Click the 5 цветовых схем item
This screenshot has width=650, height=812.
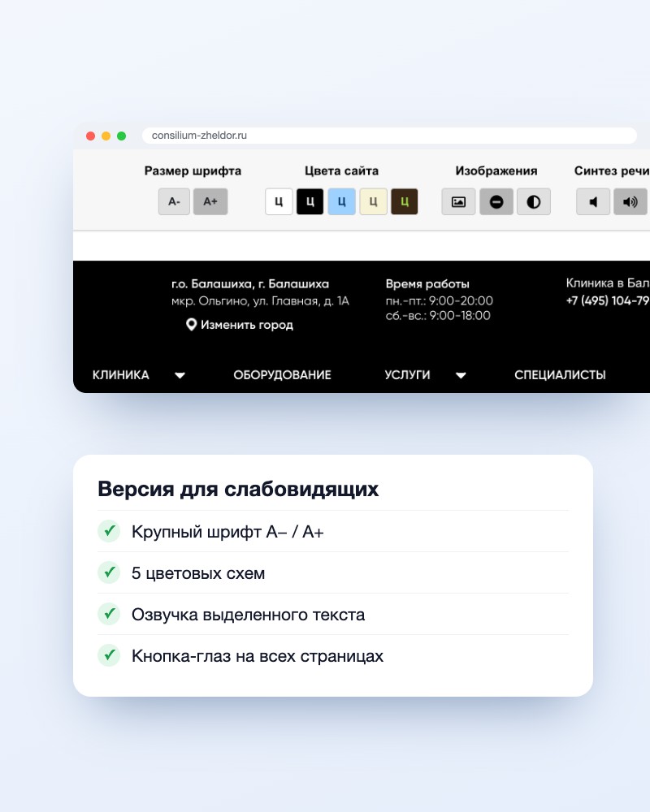pos(198,573)
